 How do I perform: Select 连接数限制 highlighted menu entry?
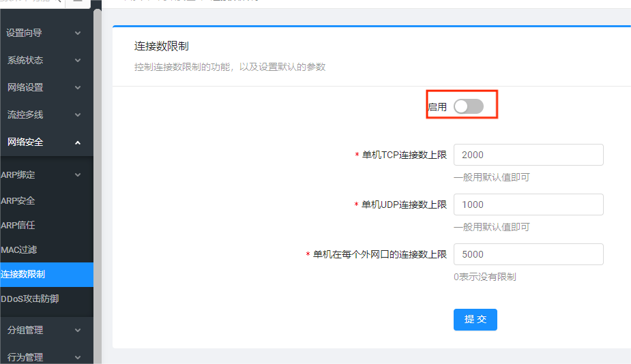23,274
